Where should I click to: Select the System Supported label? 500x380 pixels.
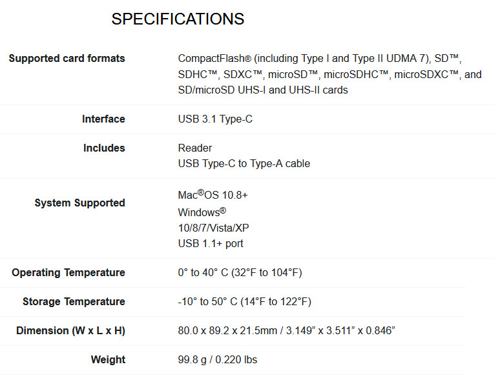click(x=80, y=203)
